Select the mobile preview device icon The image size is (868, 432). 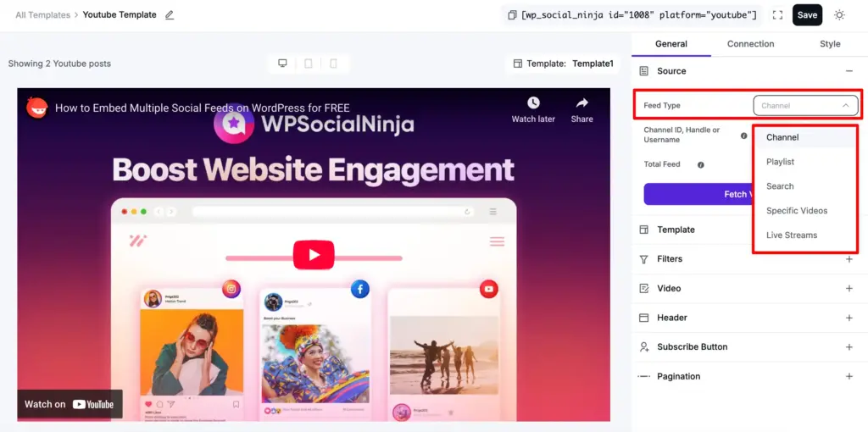click(x=333, y=63)
